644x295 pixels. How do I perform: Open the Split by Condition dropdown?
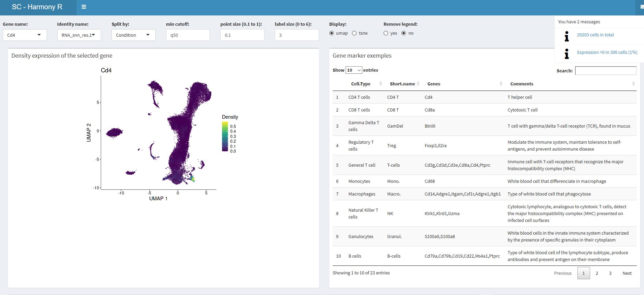[133, 35]
